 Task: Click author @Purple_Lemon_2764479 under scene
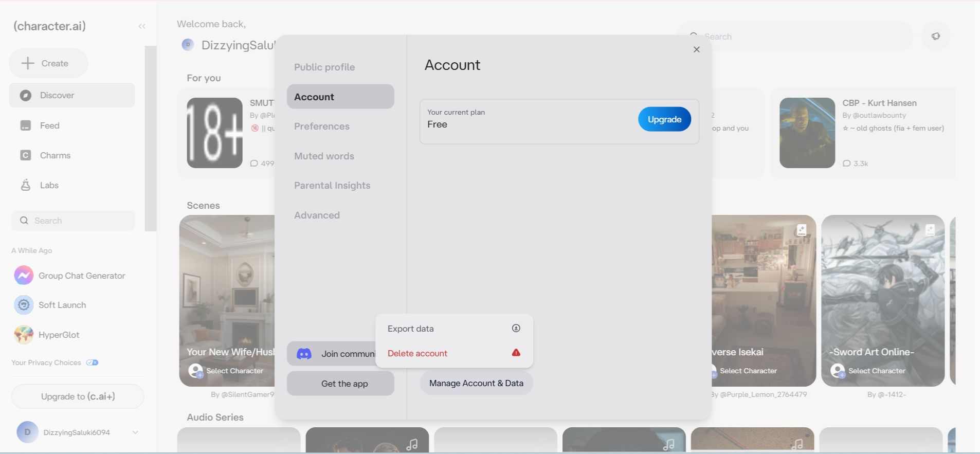763,394
